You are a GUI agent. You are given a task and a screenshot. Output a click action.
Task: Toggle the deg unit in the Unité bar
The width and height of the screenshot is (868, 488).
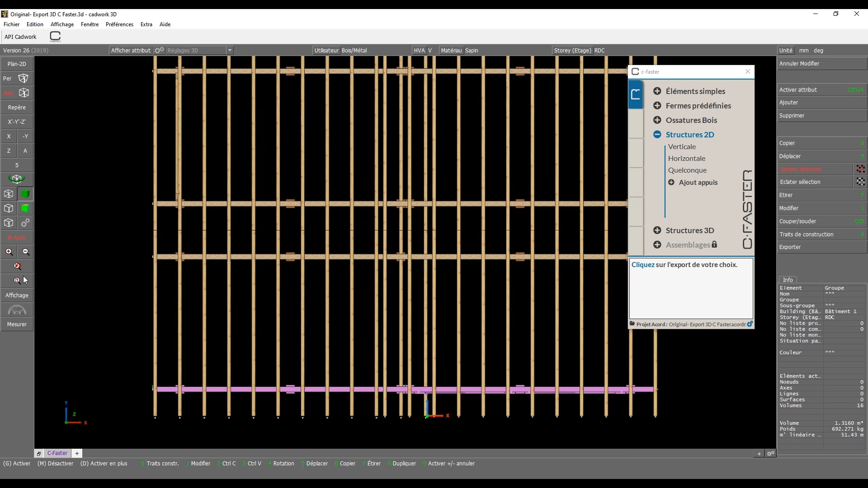tap(818, 50)
